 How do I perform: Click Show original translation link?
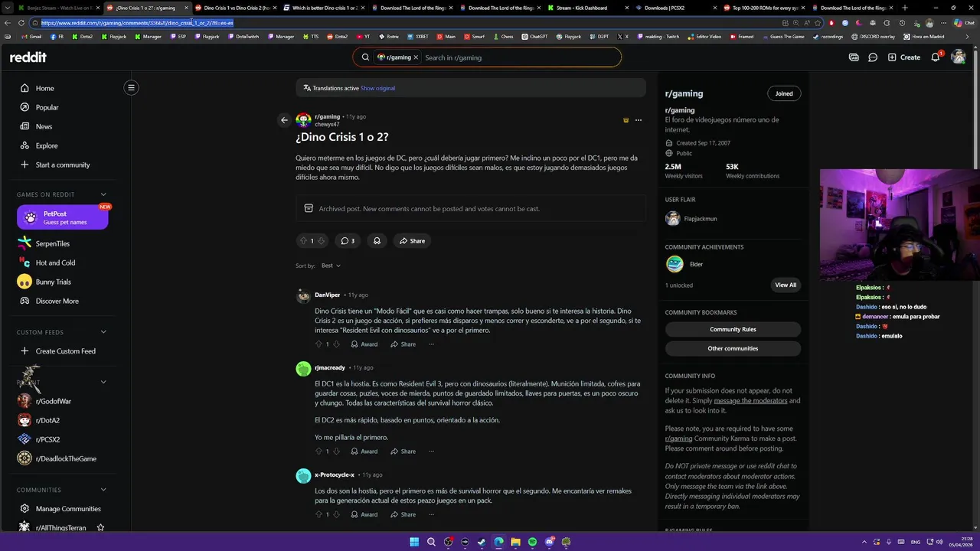(x=377, y=88)
